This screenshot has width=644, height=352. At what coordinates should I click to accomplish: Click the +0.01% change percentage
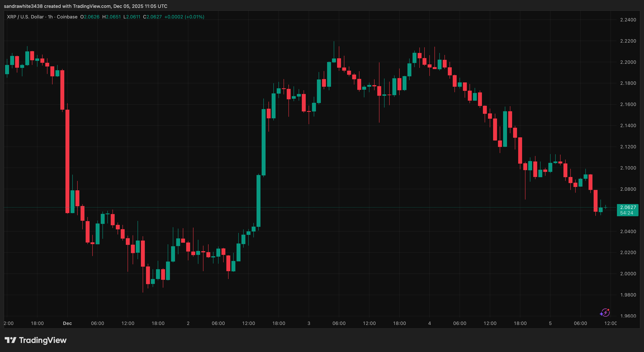(194, 17)
